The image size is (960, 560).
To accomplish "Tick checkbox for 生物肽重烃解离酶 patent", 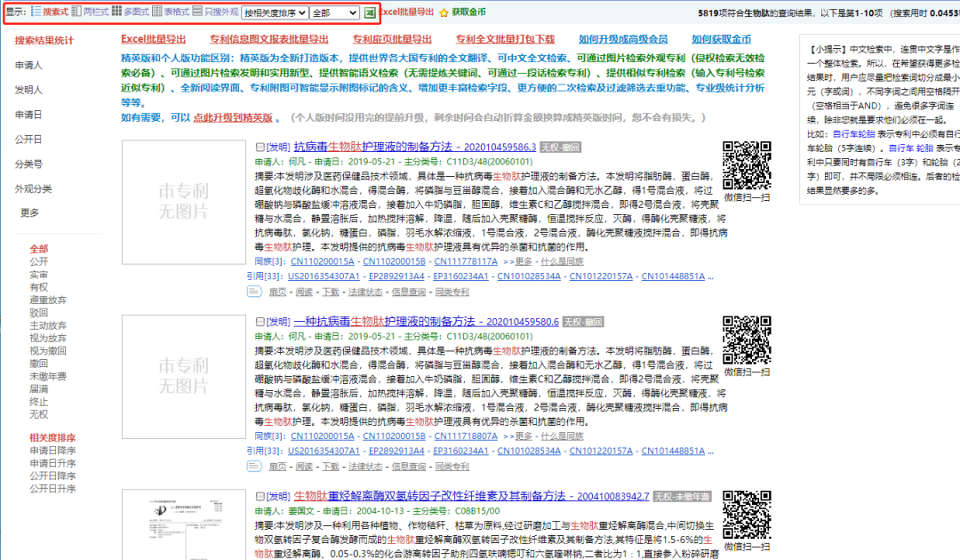I will coord(260,496).
